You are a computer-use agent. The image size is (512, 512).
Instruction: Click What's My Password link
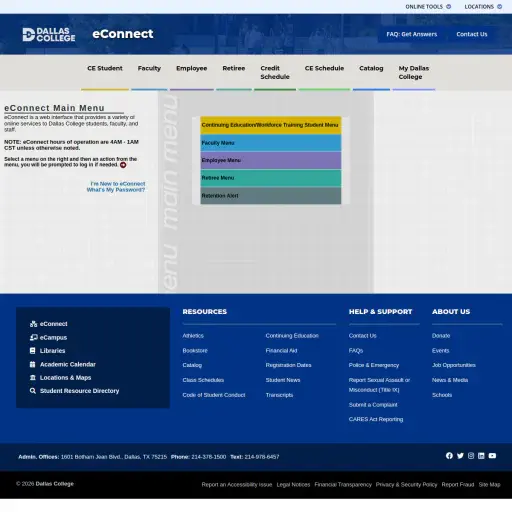(x=116, y=190)
